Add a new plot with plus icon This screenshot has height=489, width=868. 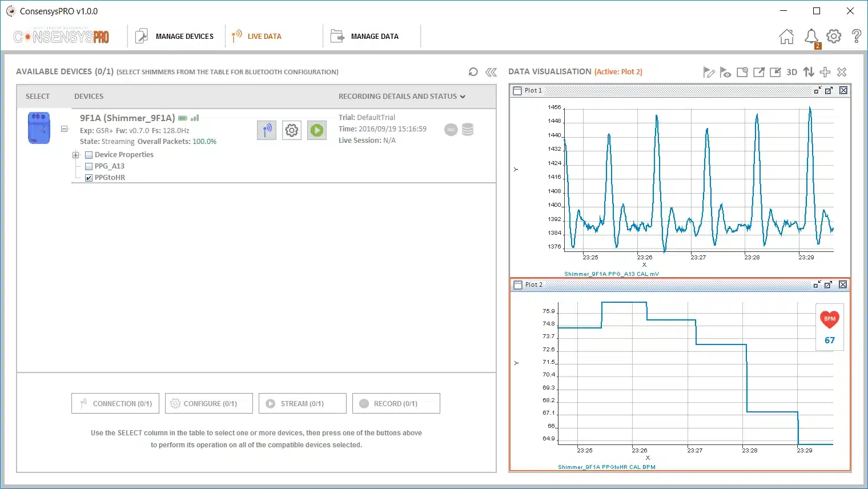825,72
